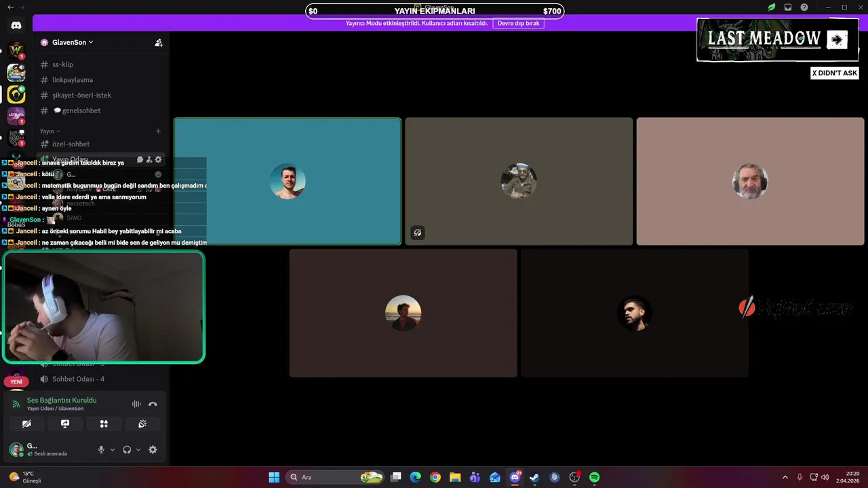Open Spotify from taskbar
The image size is (868, 488).
tap(595, 477)
